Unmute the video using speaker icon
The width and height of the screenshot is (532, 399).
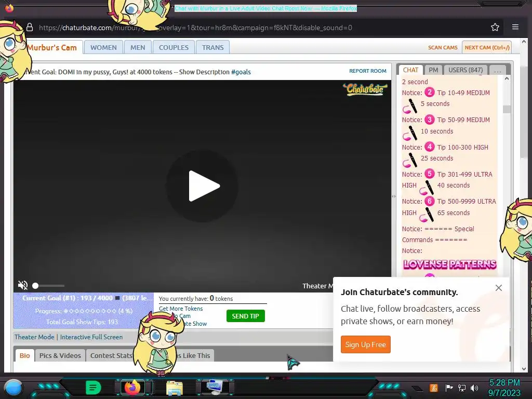click(x=23, y=285)
